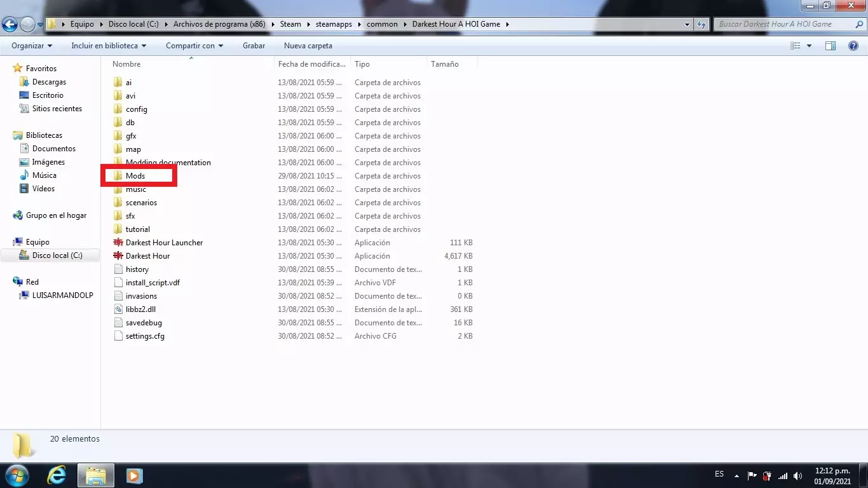
Task: Open the Imágenes library
Action: pos(48,162)
